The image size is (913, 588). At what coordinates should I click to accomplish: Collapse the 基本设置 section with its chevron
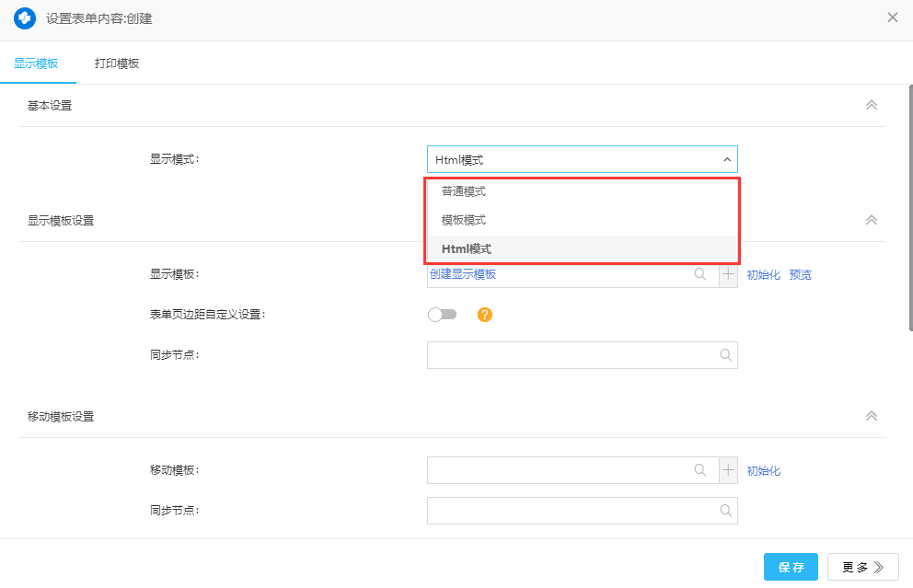click(x=871, y=105)
